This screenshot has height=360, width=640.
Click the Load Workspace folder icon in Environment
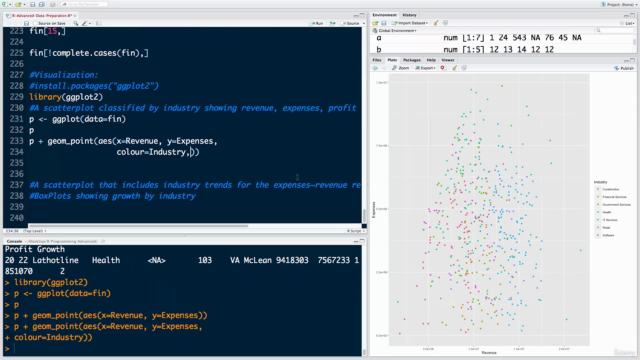tap(375, 23)
